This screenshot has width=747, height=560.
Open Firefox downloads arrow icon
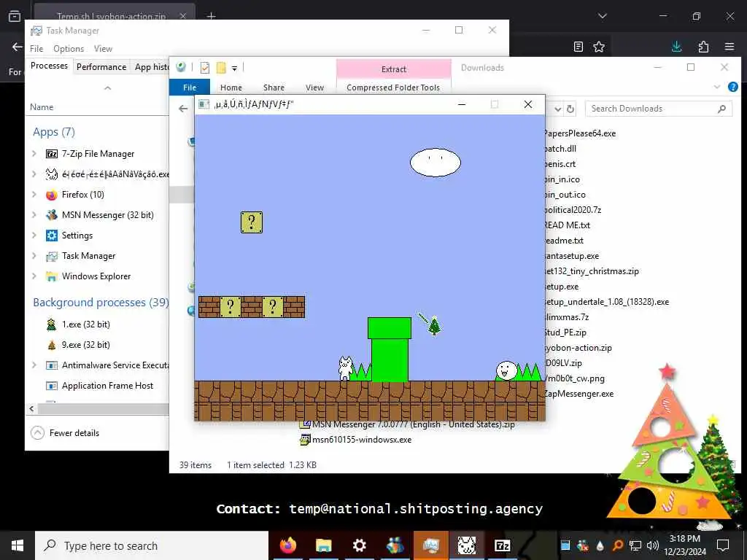tap(676, 46)
